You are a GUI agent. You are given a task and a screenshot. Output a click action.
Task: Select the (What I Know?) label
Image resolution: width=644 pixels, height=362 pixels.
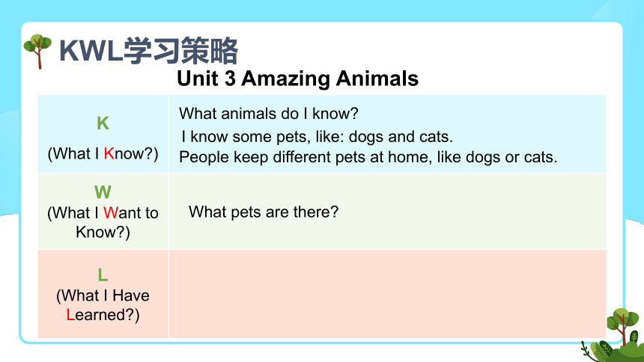pos(103,154)
